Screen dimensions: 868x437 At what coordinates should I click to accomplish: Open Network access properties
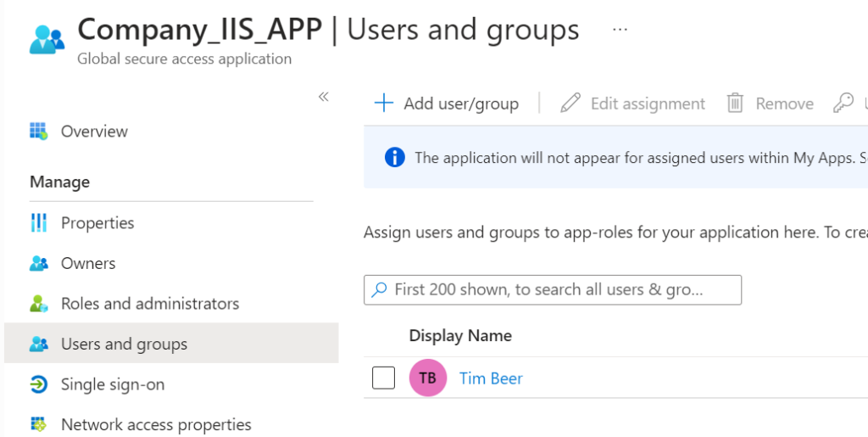coord(156,425)
